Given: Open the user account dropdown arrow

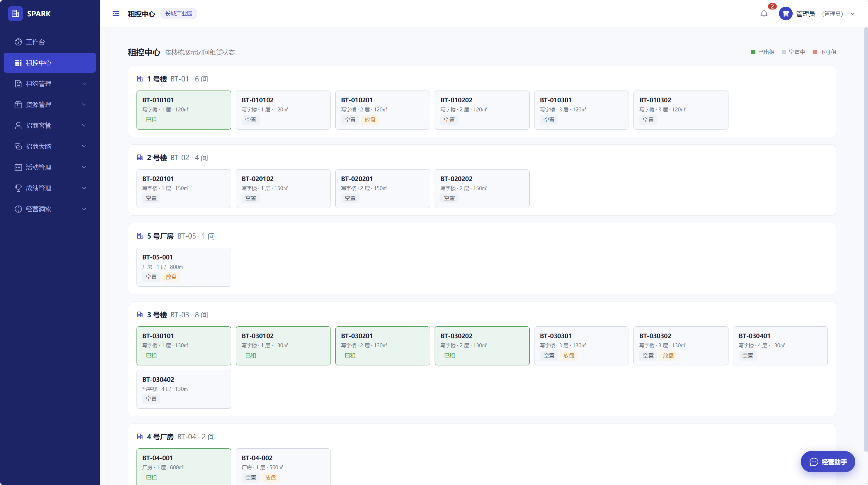Looking at the screenshot, I should pos(853,14).
